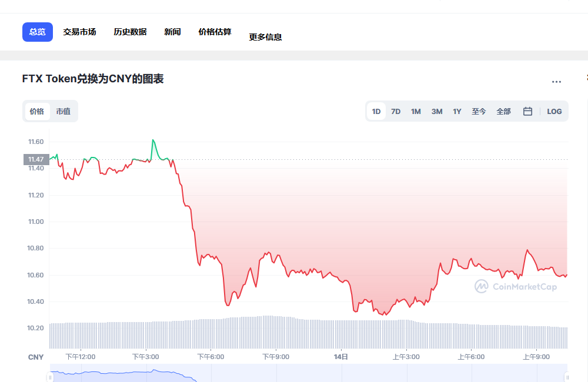Screen dimensions: 588x382
Task: Select the 1D time range
Action: coord(376,111)
